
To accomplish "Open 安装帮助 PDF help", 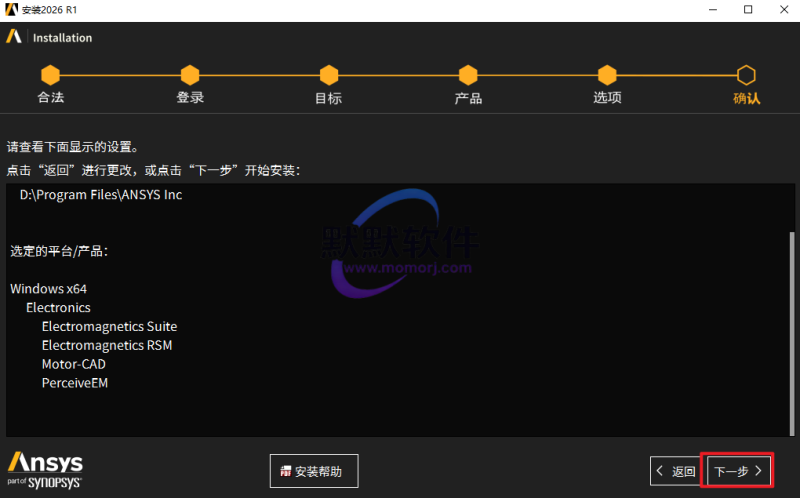I will [x=314, y=470].
